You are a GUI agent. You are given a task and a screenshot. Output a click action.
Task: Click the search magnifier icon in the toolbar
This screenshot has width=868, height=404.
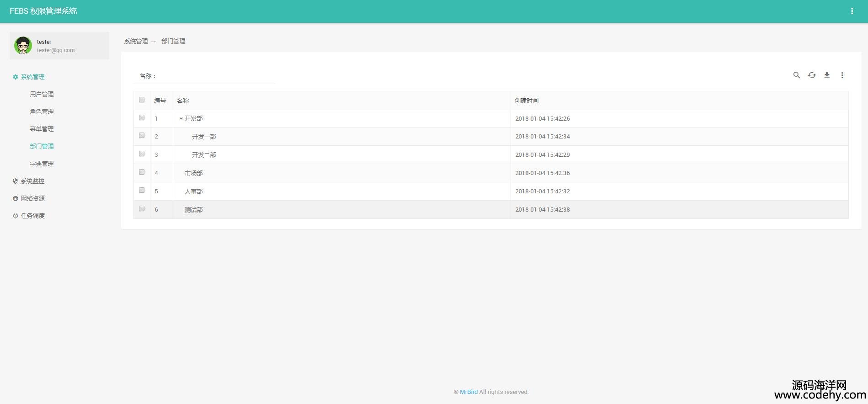click(796, 75)
